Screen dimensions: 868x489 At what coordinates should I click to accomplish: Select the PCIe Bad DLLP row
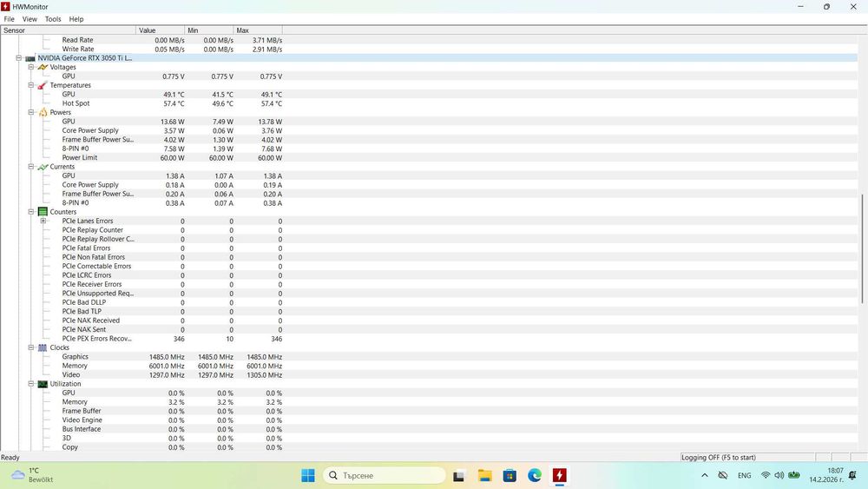429,302
